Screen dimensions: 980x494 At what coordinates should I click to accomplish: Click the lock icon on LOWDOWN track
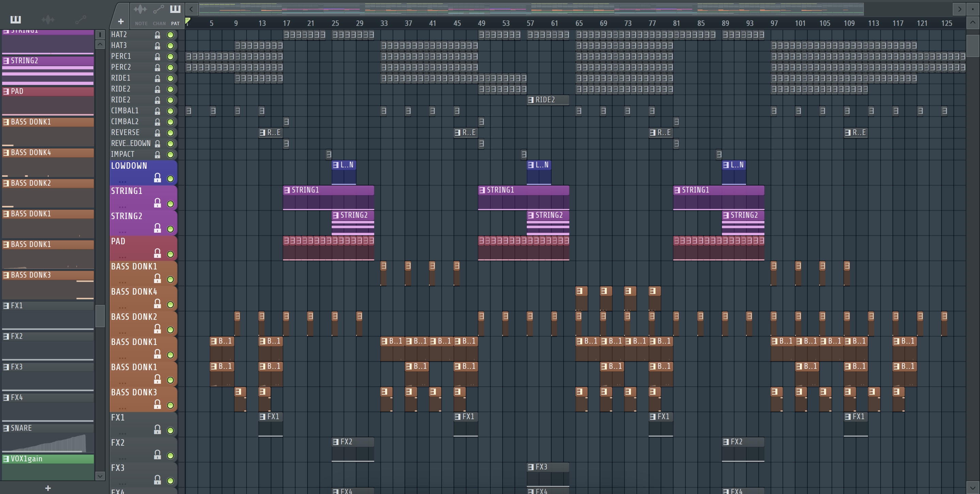[157, 178]
